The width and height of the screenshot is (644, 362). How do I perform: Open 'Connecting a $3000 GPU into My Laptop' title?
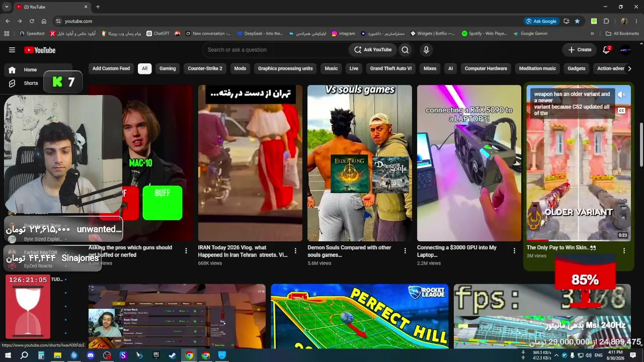(x=457, y=251)
